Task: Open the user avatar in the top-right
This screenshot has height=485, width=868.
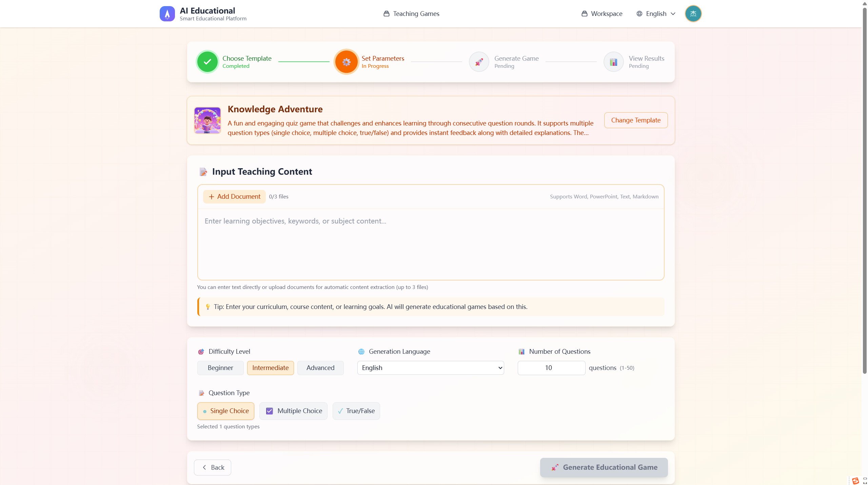Action: (x=693, y=14)
